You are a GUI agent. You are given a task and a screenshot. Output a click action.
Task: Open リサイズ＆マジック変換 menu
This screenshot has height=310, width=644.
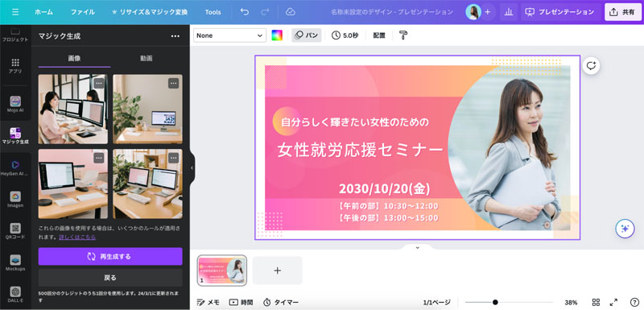point(150,12)
